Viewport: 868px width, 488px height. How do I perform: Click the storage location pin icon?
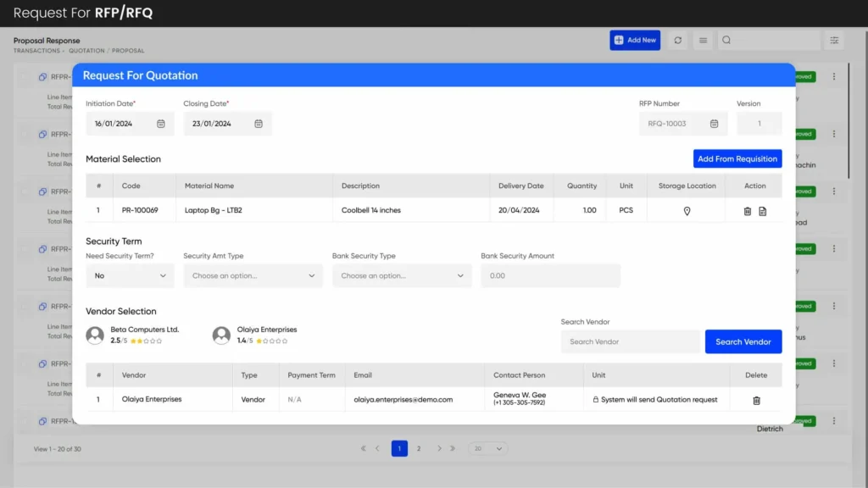pyautogui.click(x=687, y=211)
